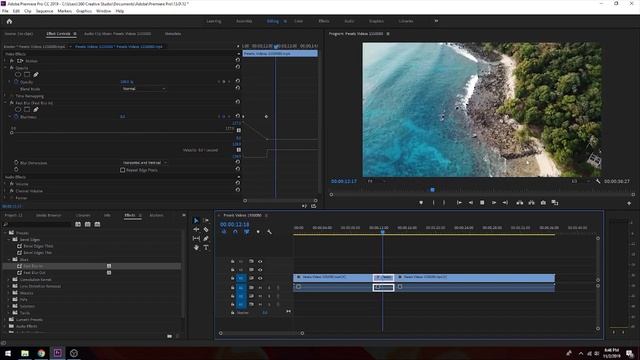640x360 pixels.
Task: Filter effects by Accelerated Effects icon
Action: point(78,224)
